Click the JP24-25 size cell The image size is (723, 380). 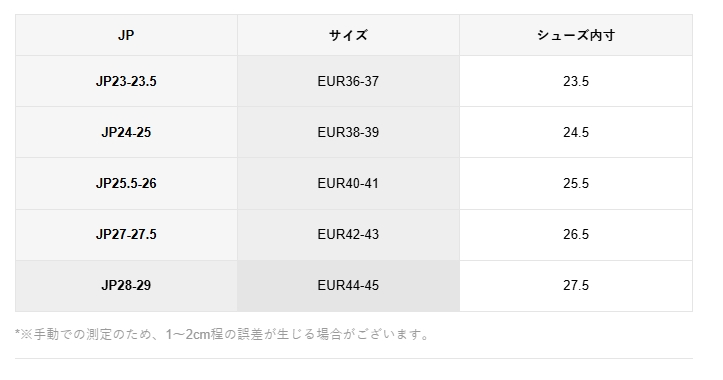pos(126,132)
